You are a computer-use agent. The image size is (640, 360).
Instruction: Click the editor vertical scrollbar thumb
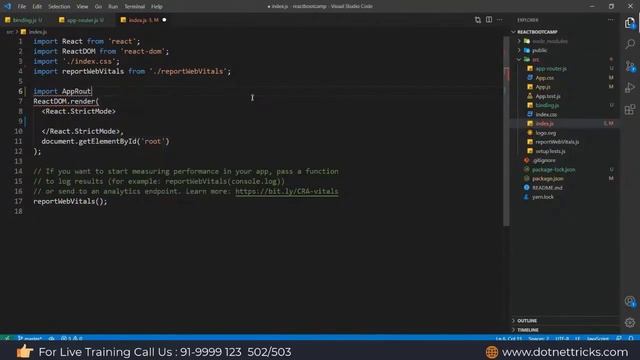point(506,131)
